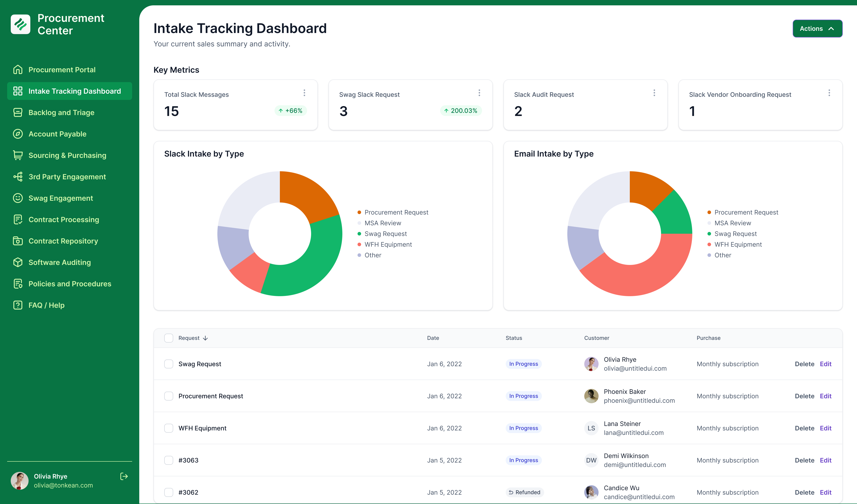
Task: Edit the WFH Equipment request row
Action: click(x=825, y=428)
